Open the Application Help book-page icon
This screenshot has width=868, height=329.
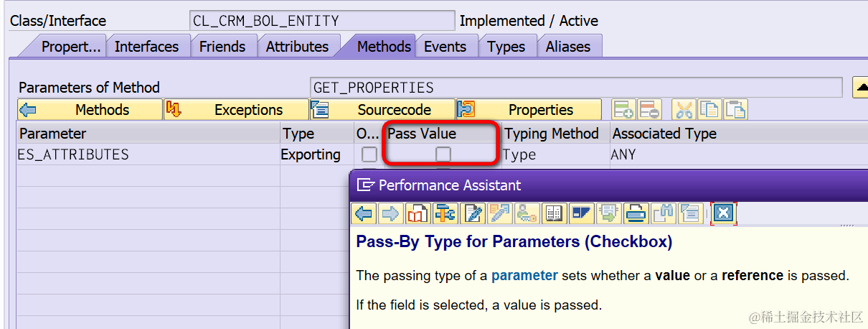[417, 213]
